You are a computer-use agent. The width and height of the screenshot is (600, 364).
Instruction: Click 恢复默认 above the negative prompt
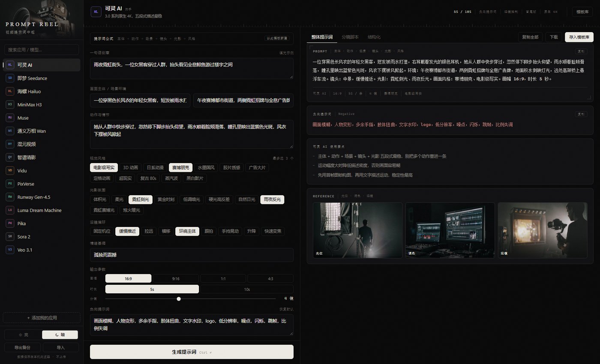click(286, 309)
